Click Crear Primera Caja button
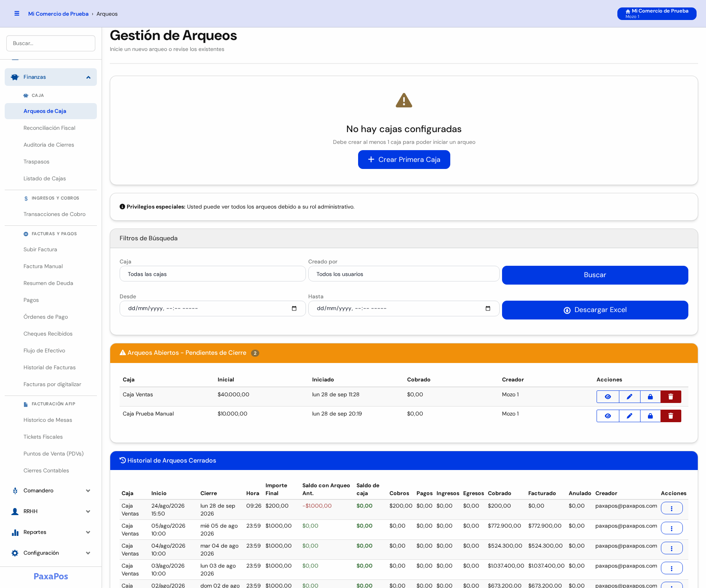The image size is (706, 588). (404, 160)
